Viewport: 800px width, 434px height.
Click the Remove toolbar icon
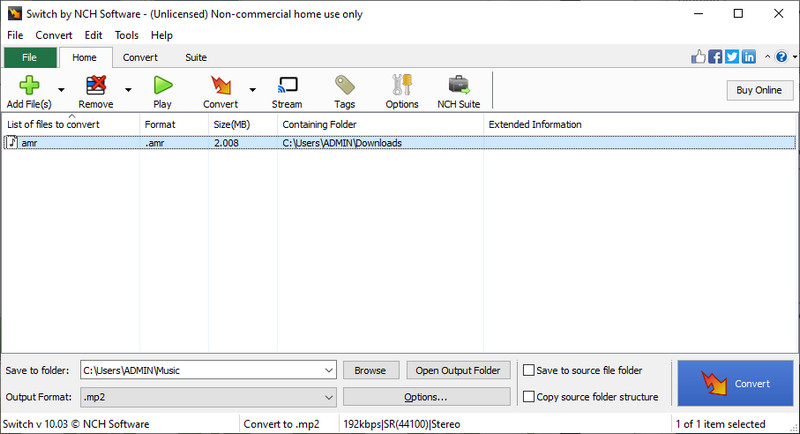tap(96, 85)
